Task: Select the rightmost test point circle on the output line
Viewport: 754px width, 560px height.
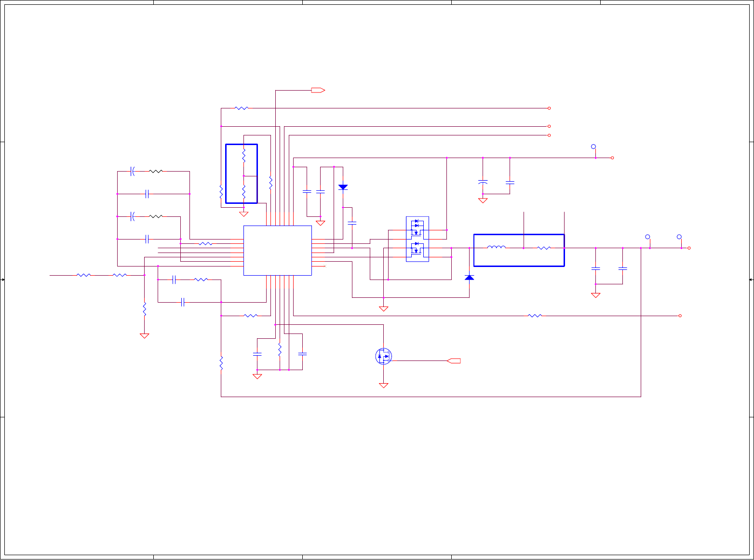Action: pos(679,237)
